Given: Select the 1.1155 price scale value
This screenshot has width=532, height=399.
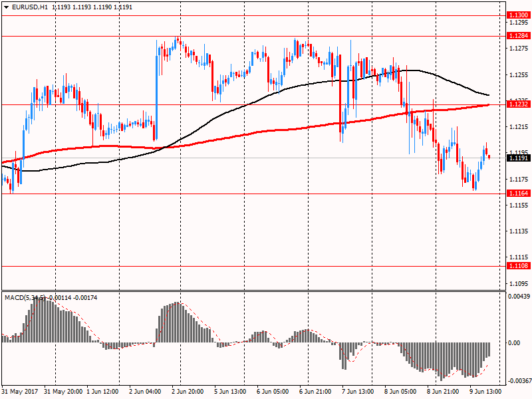Looking at the screenshot, I should [x=519, y=205].
